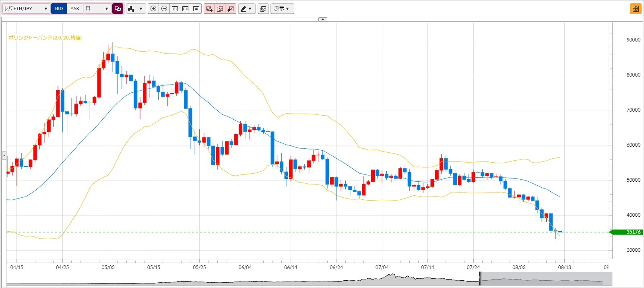Open the pencil drawing tools menu

[x=246, y=8]
